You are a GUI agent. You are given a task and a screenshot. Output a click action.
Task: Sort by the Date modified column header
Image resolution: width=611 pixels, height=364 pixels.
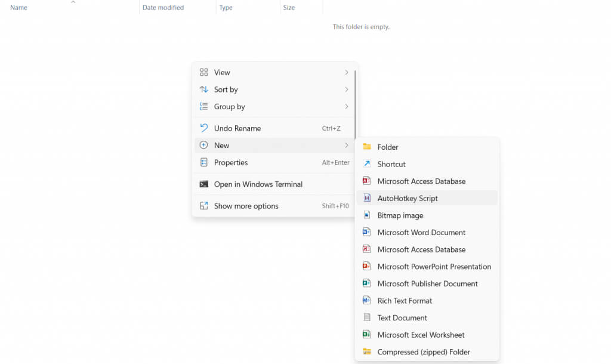pos(163,8)
